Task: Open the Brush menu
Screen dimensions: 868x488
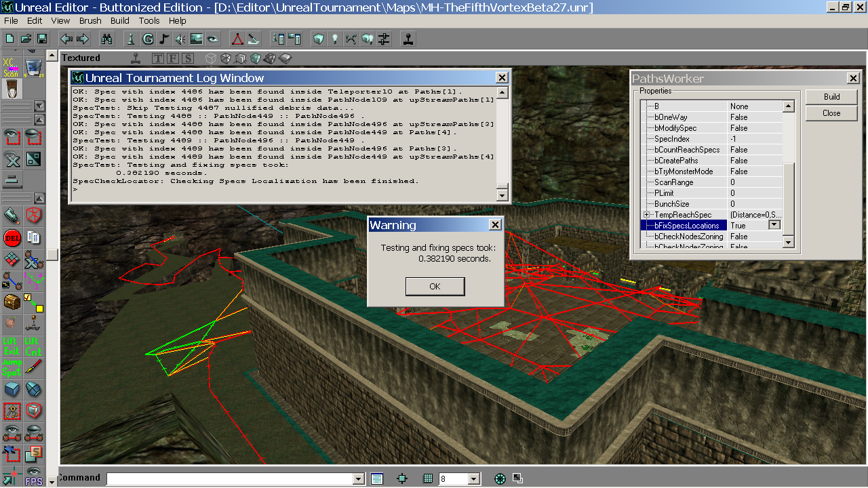Action: [x=90, y=21]
